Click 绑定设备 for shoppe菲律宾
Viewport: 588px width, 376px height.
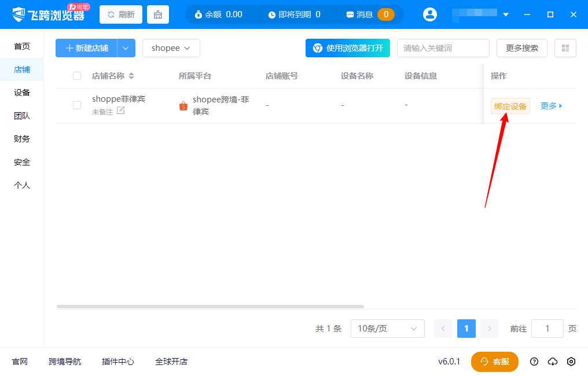[510, 106]
